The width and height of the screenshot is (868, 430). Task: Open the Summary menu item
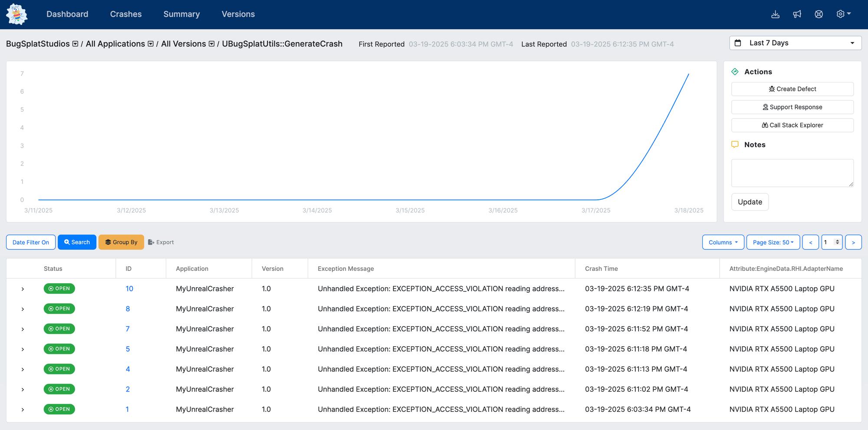[x=181, y=14]
